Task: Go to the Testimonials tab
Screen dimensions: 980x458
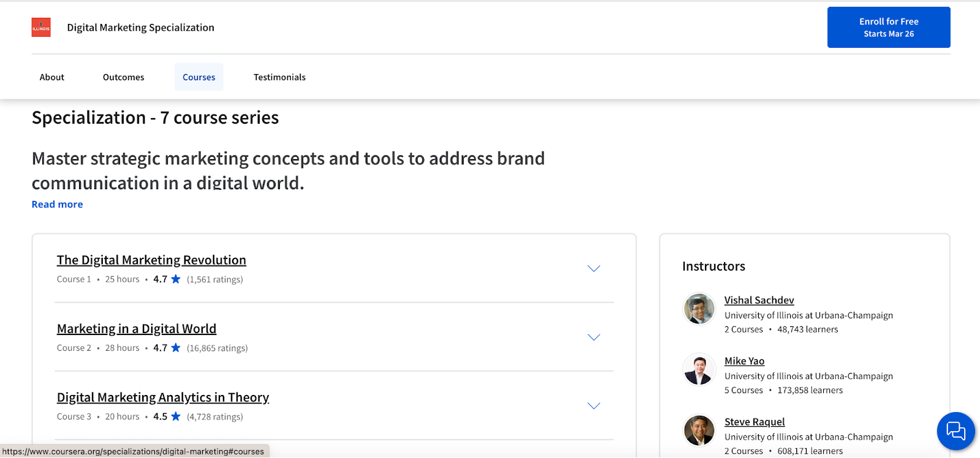Action: coord(279,77)
